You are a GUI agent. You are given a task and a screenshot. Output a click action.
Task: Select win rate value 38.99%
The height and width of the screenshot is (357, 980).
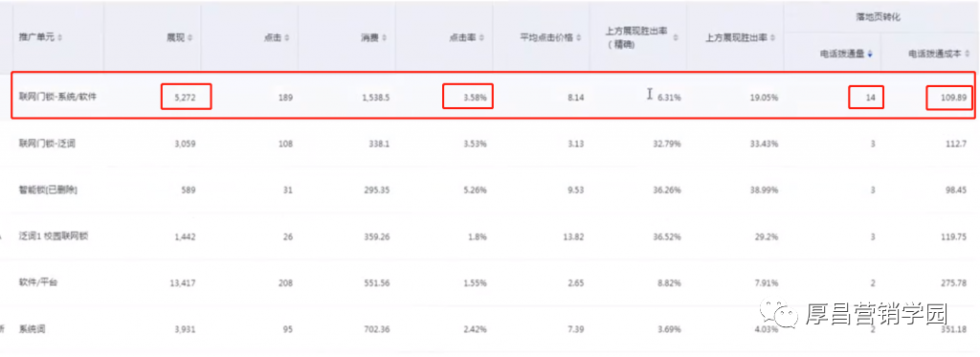pos(764,190)
